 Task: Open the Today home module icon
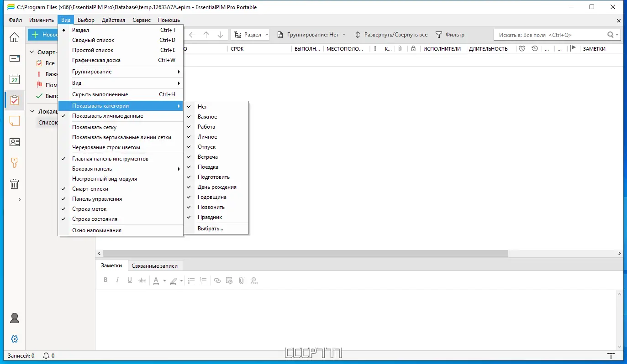15,37
